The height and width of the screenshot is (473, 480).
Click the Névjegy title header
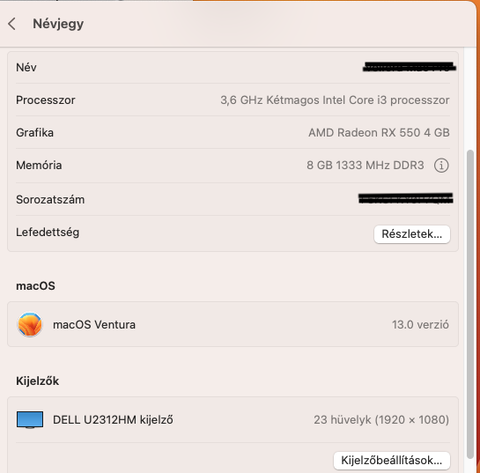(58, 24)
